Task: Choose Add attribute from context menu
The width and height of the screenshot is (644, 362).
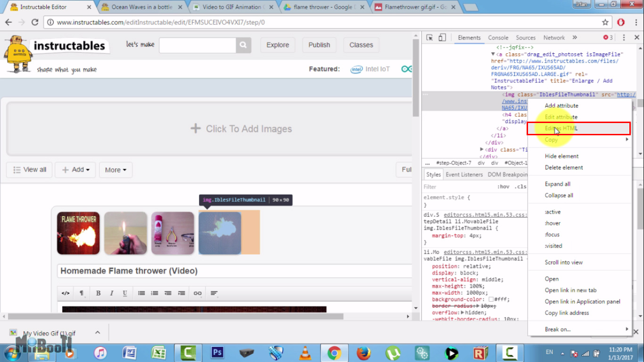Action: 580,106
